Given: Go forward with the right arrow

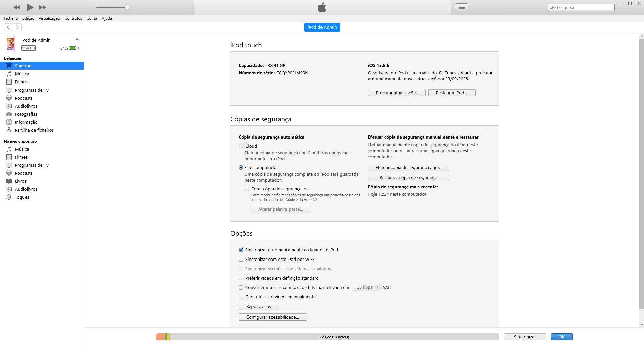Looking at the screenshot, I should (x=17, y=27).
